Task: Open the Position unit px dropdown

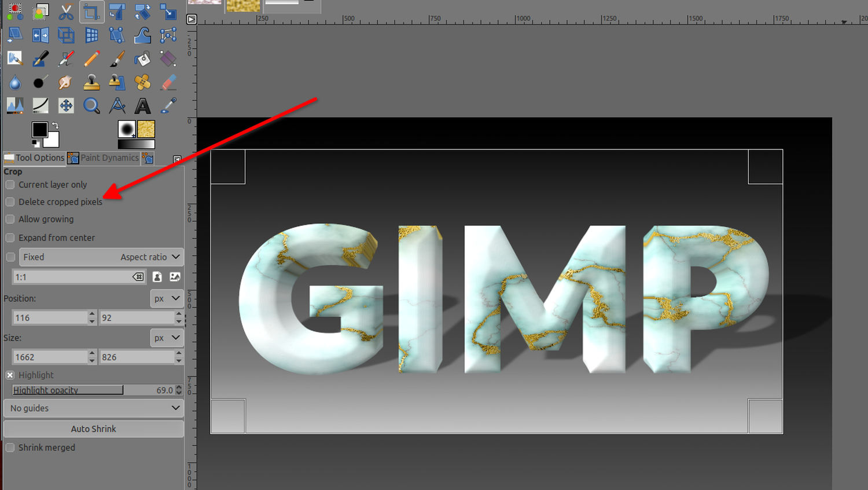Action: point(167,299)
